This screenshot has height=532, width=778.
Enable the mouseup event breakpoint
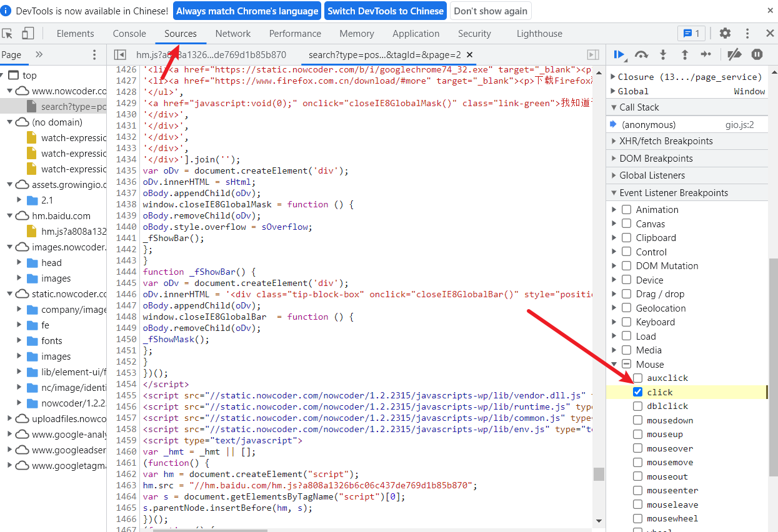click(x=637, y=434)
